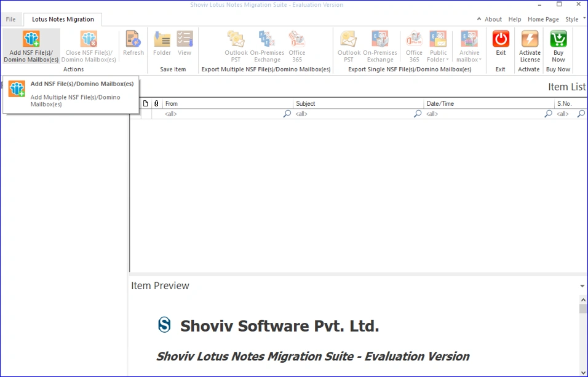Click the red Exit power icon
Screen dimensions: 588x377
500,38
